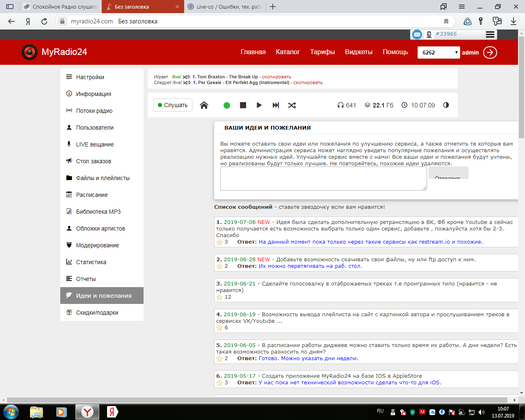Click the home icon in player bar
The image size is (525, 420).
pyautogui.click(x=204, y=105)
